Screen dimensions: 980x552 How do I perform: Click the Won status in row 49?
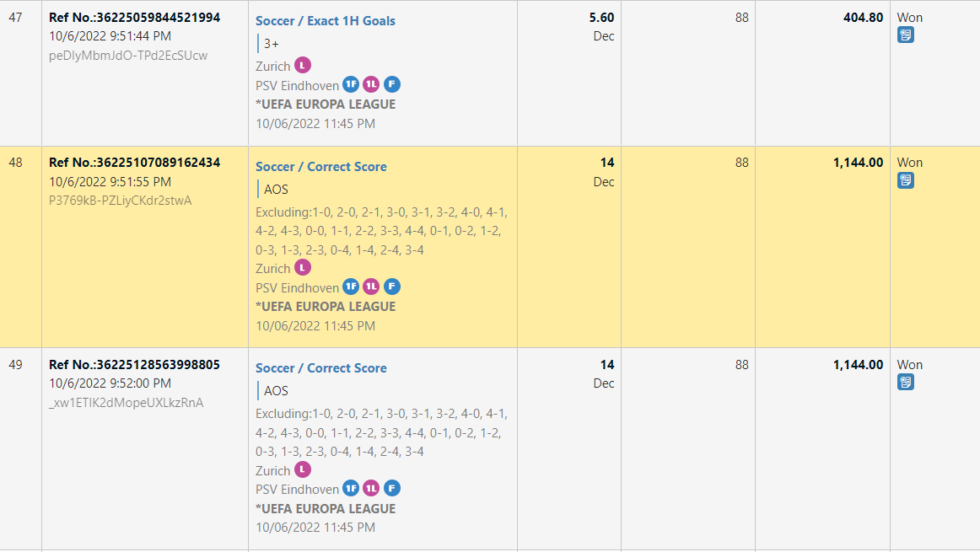point(909,365)
